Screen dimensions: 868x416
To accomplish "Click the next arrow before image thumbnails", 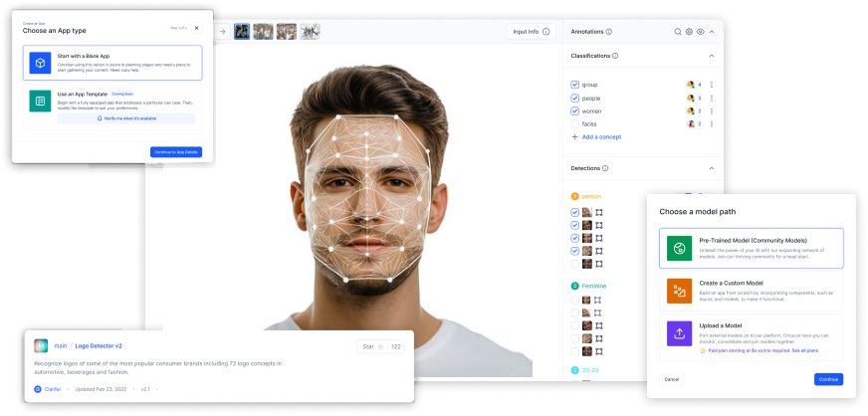I will click(223, 32).
